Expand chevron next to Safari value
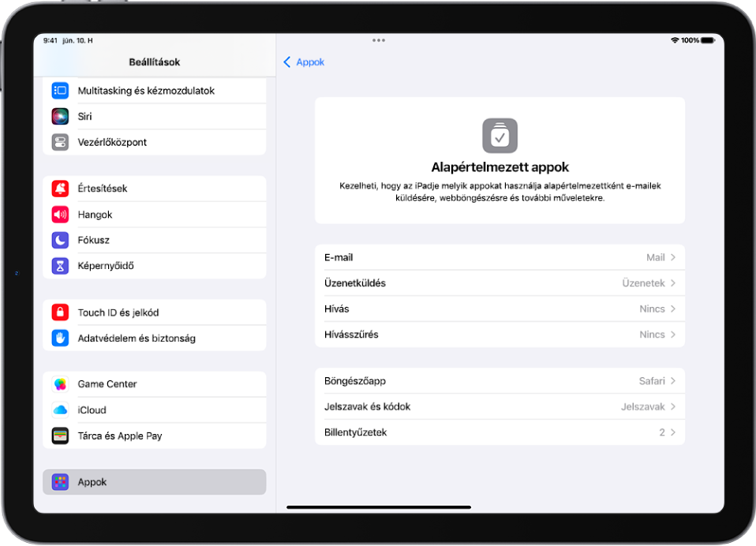The height and width of the screenshot is (546, 756). [673, 381]
